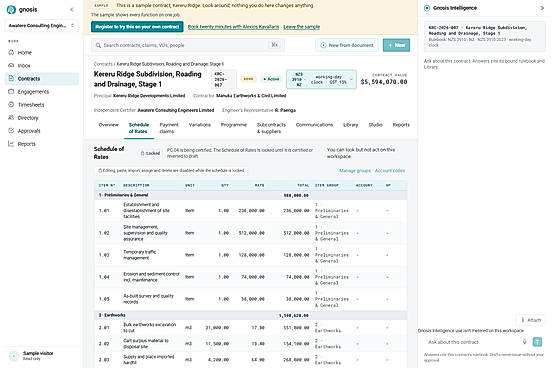Click the KRC-2026-007 context card in Intelligence panel
This screenshot has height=368, width=552.
[x=484, y=36]
